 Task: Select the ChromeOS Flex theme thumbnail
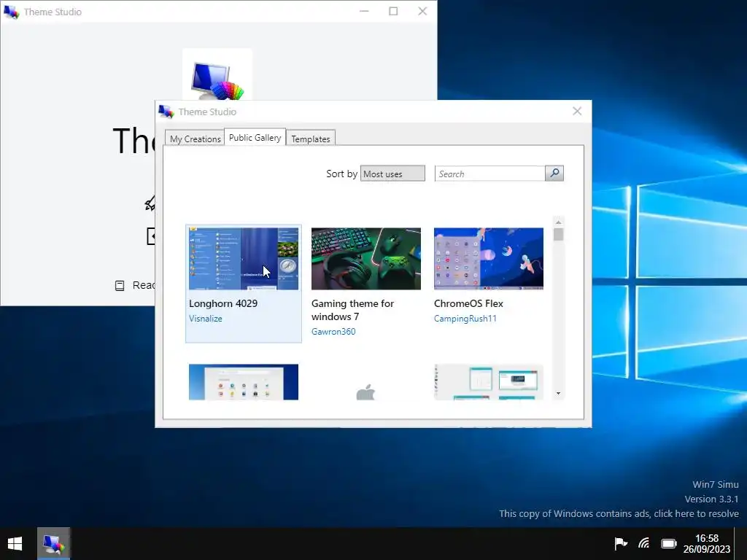(x=488, y=259)
